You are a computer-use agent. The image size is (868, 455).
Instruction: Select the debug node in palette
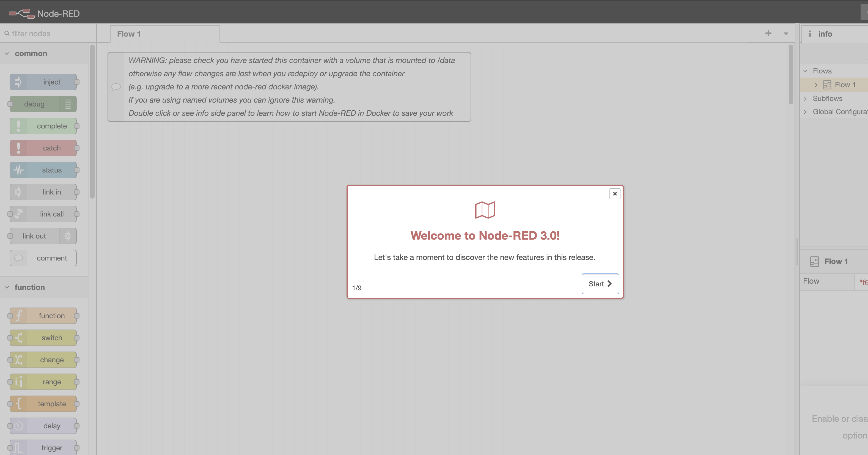pyautogui.click(x=43, y=104)
